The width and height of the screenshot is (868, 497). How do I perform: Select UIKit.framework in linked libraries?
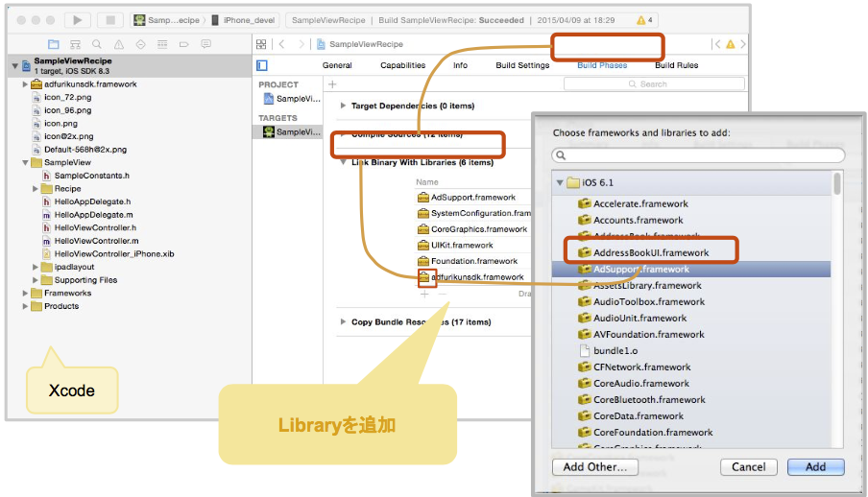(x=462, y=246)
